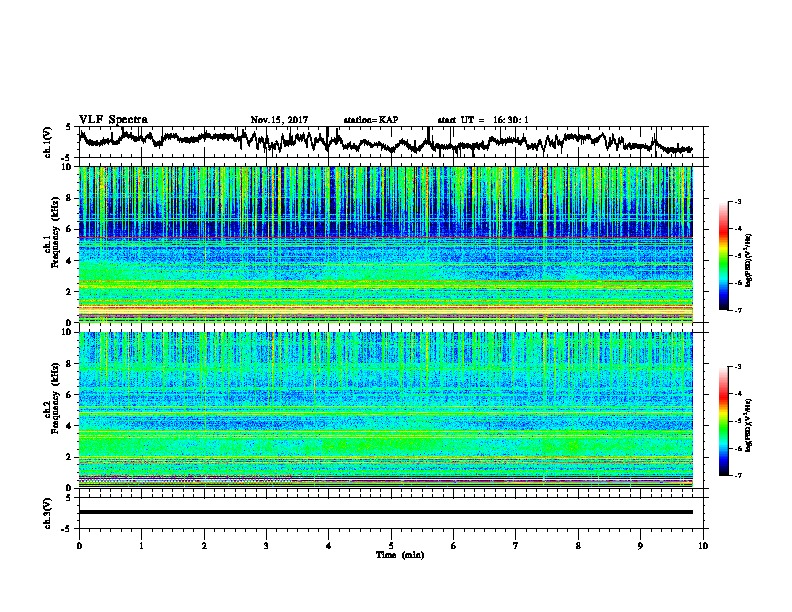The height and width of the screenshot is (612, 792).
Task: Click the ch.1 color bar "-3" label
Action: point(737,202)
